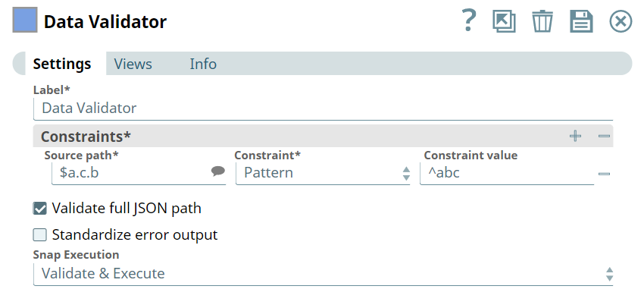Click the blue snap color square

point(25,20)
